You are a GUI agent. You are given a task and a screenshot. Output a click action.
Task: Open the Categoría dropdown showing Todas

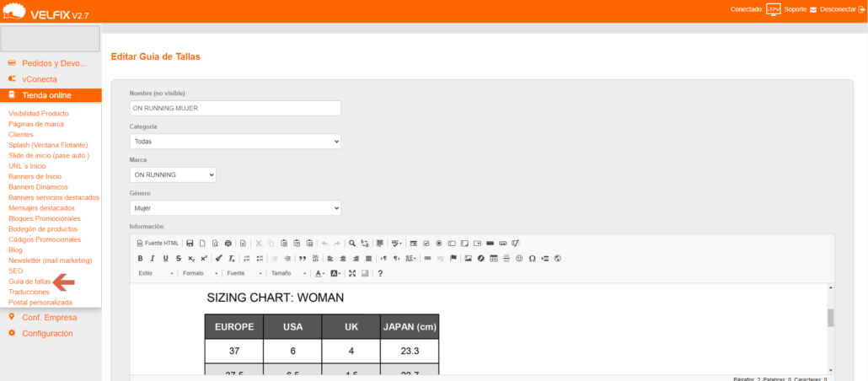[235, 142]
